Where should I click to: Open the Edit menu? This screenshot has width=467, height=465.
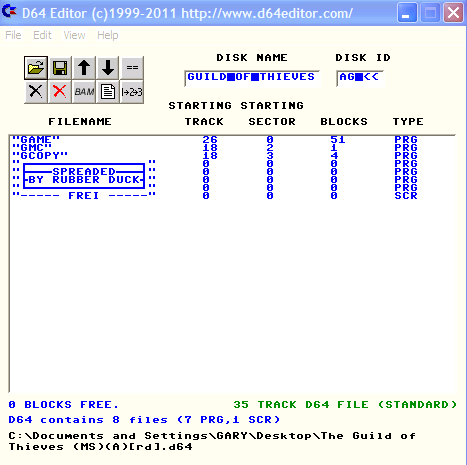click(x=42, y=35)
